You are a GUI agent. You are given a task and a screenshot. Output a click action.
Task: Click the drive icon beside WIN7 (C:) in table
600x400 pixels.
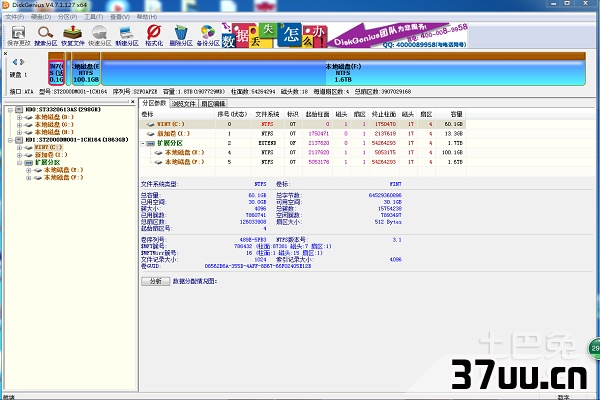151,124
